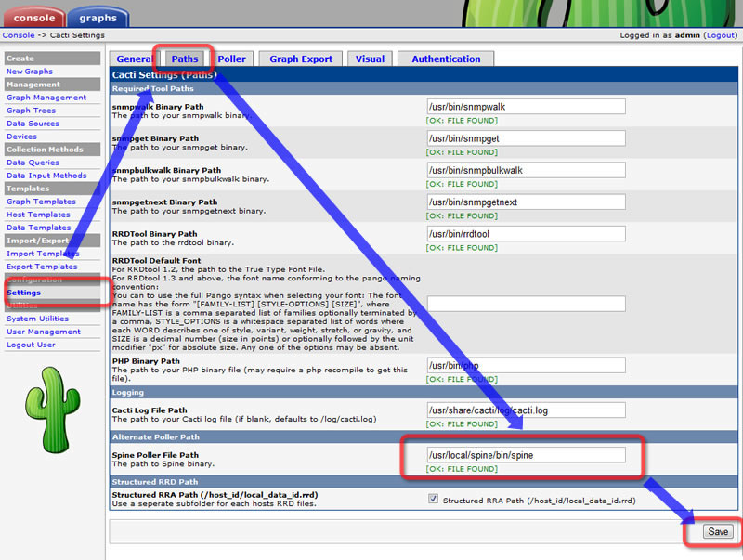Click the snmpwalk Binary Path field

tap(526, 107)
